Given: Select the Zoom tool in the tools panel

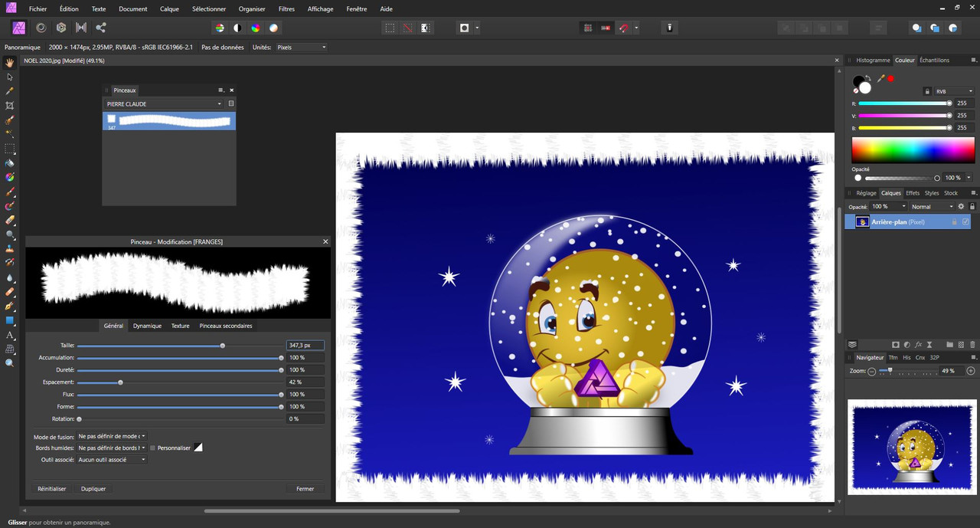Looking at the screenshot, I should 10,363.
